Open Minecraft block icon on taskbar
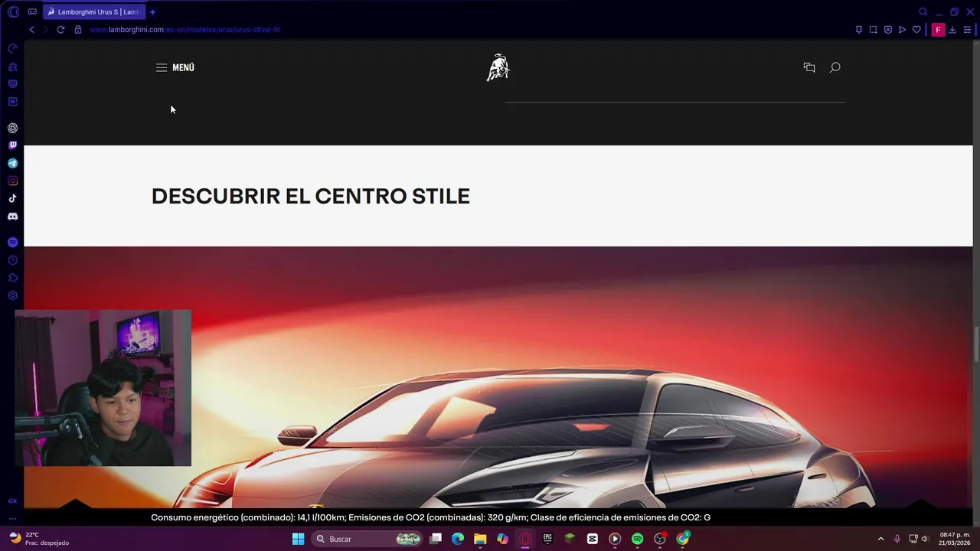 570,539
